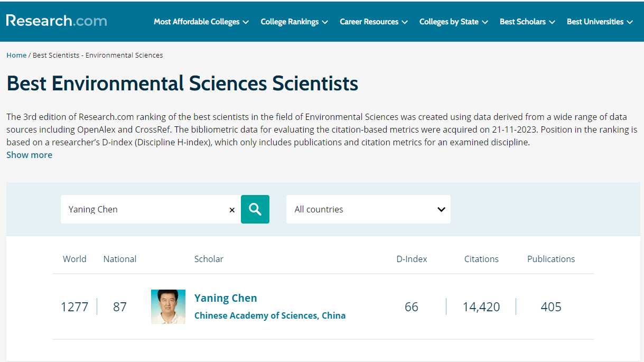The height and width of the screenshot is (362, 644).
Task: Open Chinese Academy of Sciences, China link
Action: tap(270, 315)
